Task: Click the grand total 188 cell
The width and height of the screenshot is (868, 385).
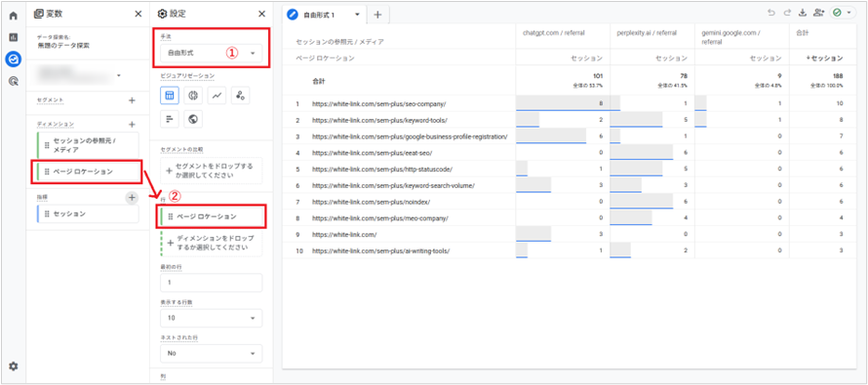Action: pyautogui.click(x=837, y=76)
